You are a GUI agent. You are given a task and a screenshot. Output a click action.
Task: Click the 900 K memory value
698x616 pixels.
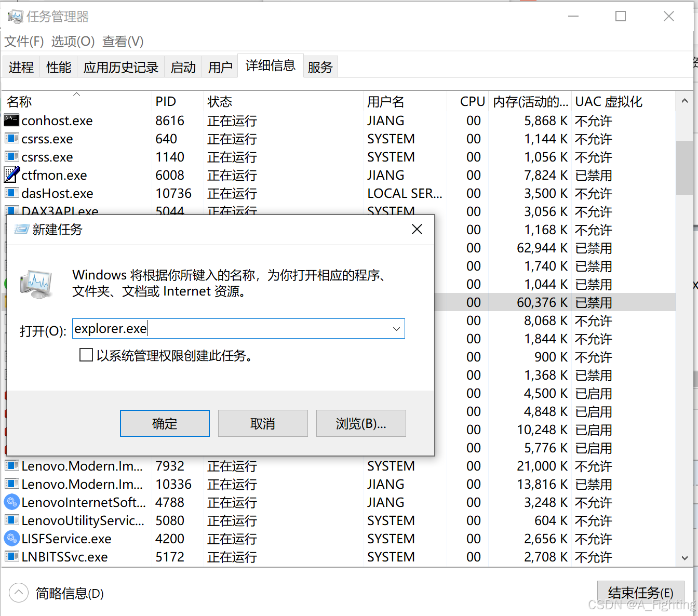tap(551, 357)
